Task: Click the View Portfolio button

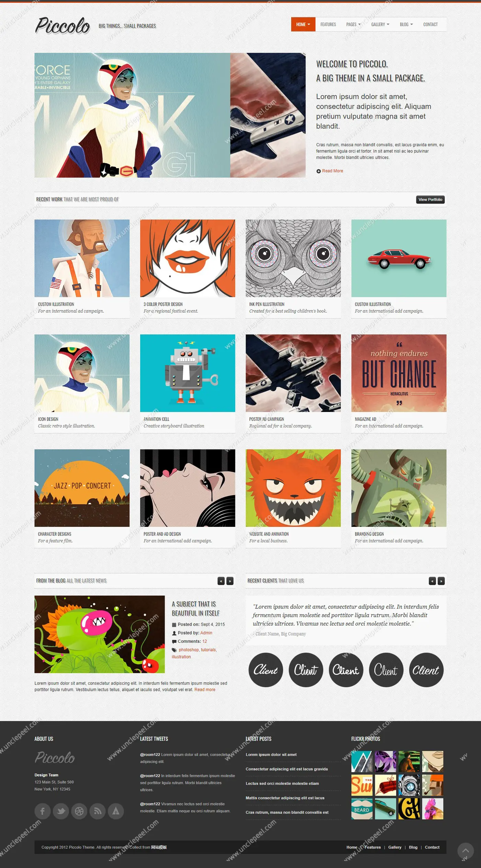Action: tap(430, 199)
